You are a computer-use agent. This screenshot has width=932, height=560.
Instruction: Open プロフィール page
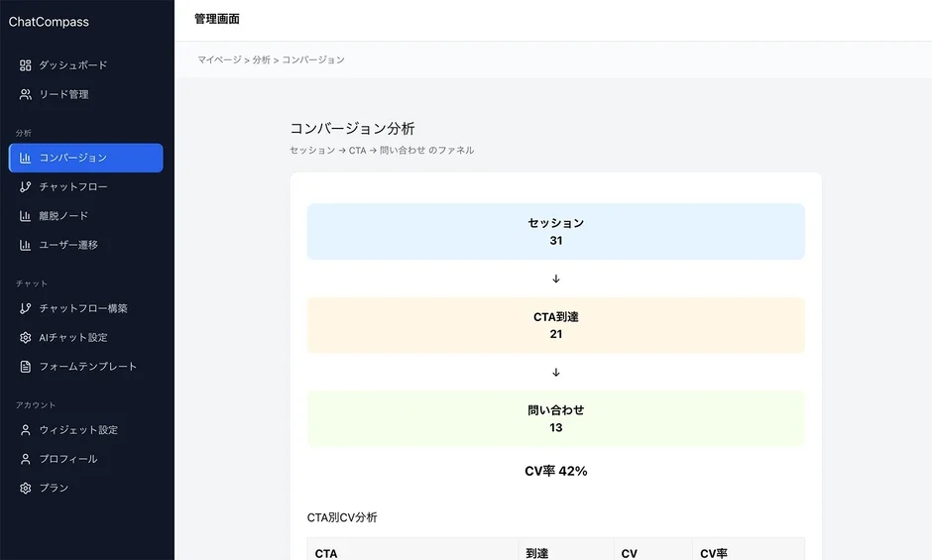(x=85, y=459)
